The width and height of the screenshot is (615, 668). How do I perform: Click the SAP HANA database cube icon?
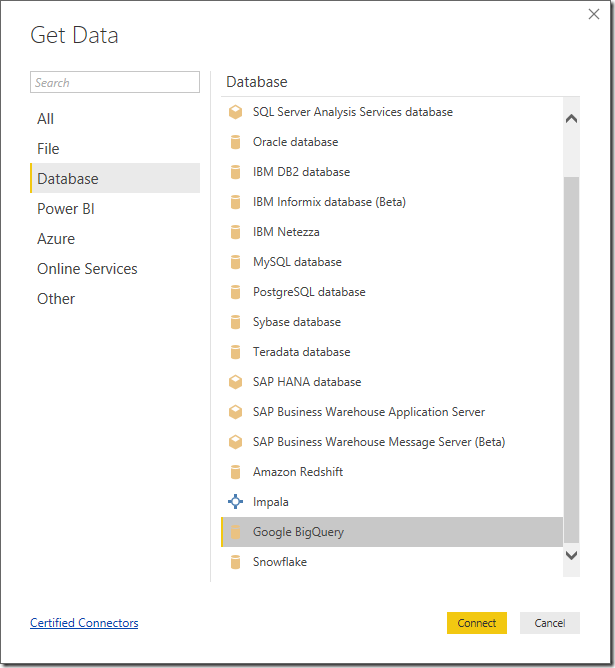tap(235, 382)
